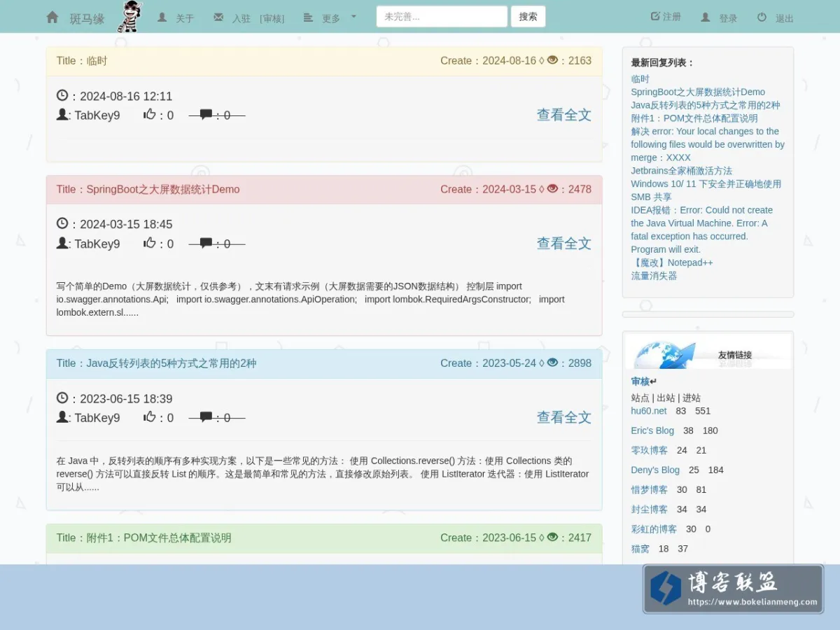The width and height of the screenshot is (840, 630).
Task: Click the search input field
Action: (442, 17)
